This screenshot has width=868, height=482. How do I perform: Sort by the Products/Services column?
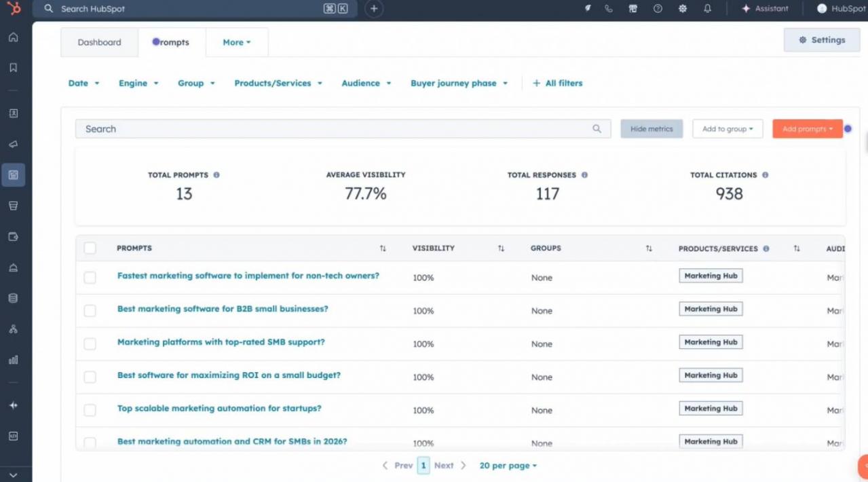[797, 248]
